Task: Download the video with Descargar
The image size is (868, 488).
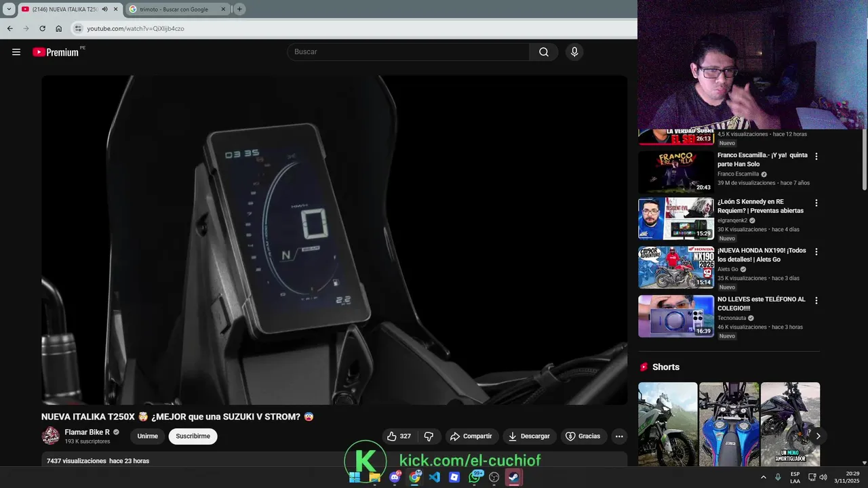Action: 530,436
